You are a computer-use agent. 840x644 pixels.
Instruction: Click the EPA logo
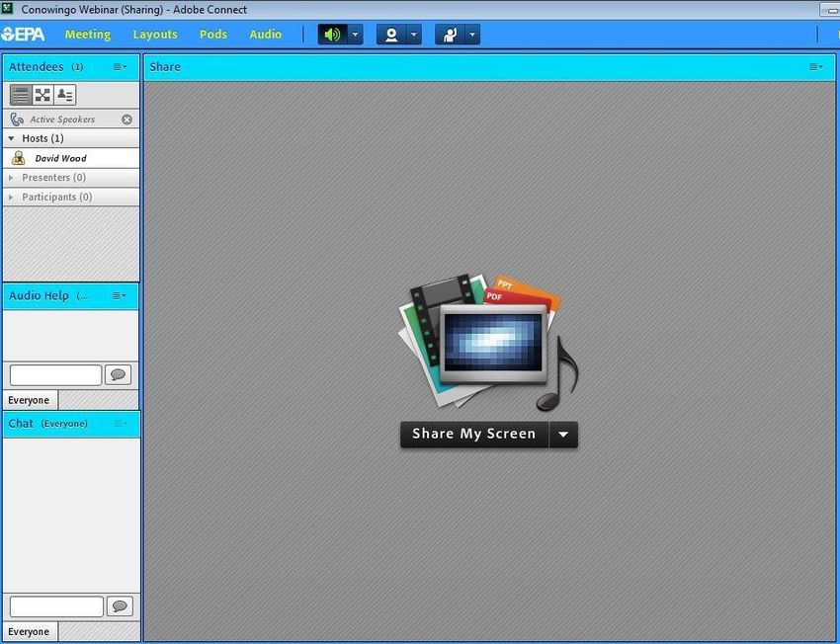point(23,35)
